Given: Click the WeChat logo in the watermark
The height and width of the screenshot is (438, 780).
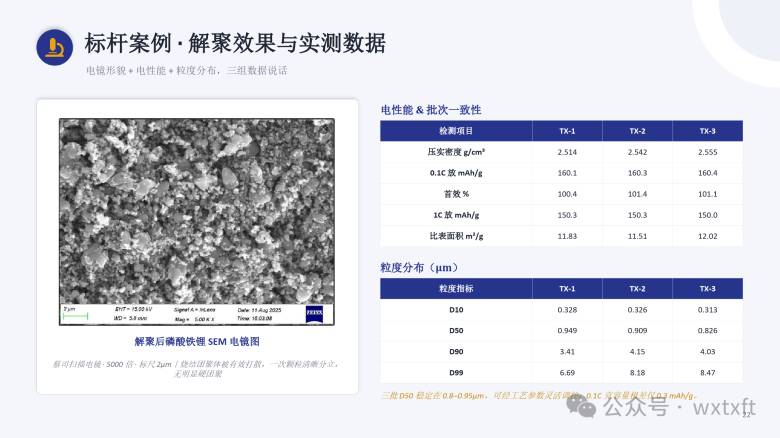Looking at the screenshot, I should [x=581, y=406].
